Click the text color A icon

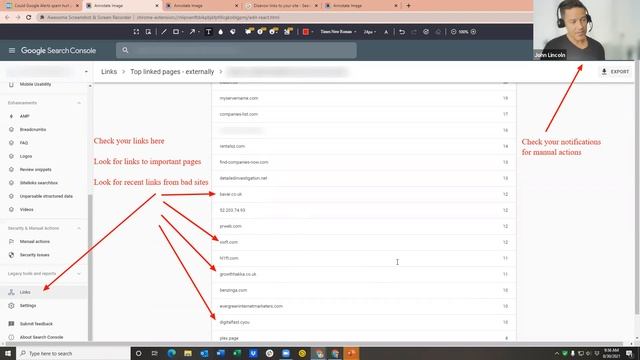386,32
